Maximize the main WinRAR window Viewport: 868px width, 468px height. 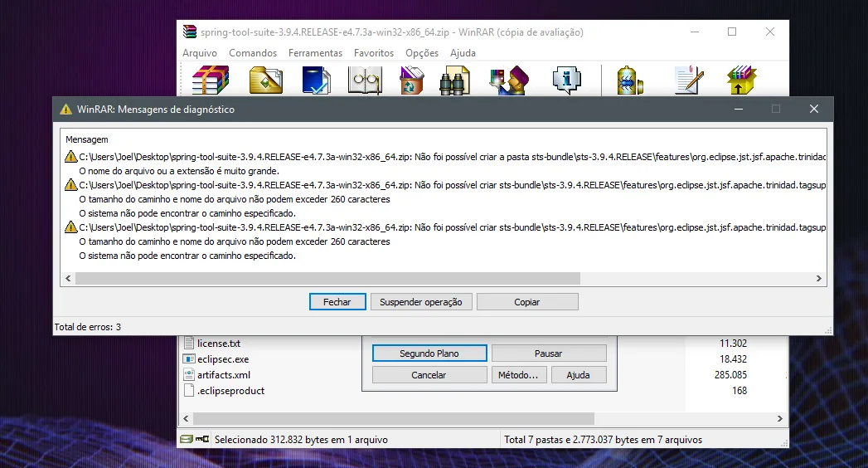[732, 32]
